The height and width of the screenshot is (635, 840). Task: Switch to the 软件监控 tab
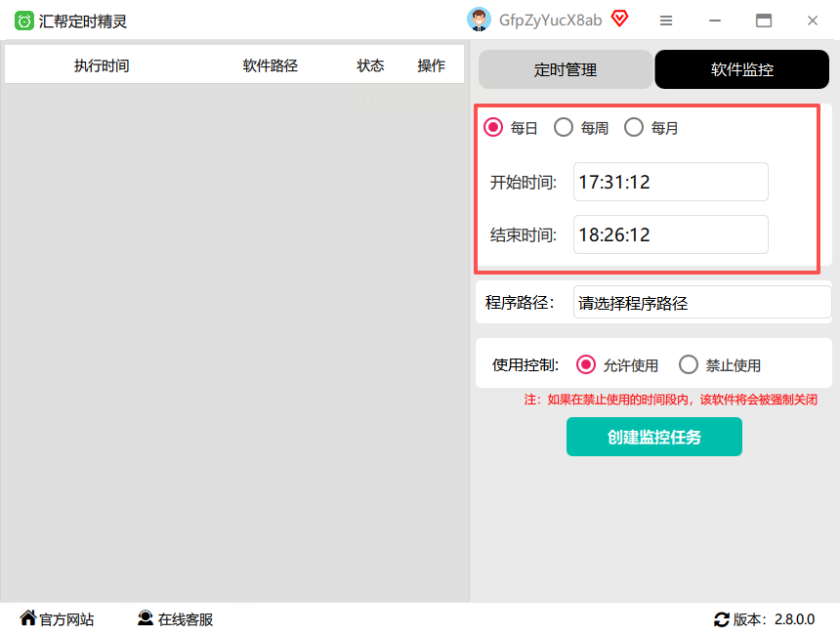(x=742, y=69)
